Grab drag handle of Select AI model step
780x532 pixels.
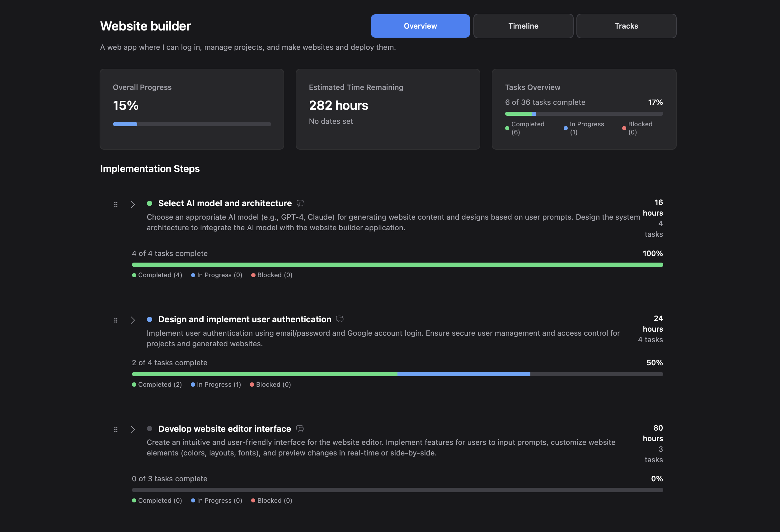[116, 204]
